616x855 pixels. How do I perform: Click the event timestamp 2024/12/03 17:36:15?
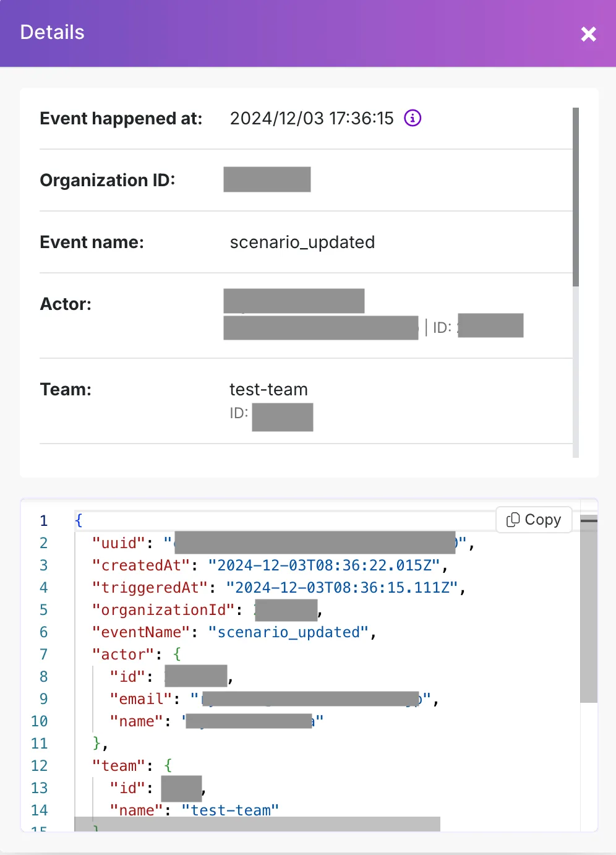[x=312, y=119]
